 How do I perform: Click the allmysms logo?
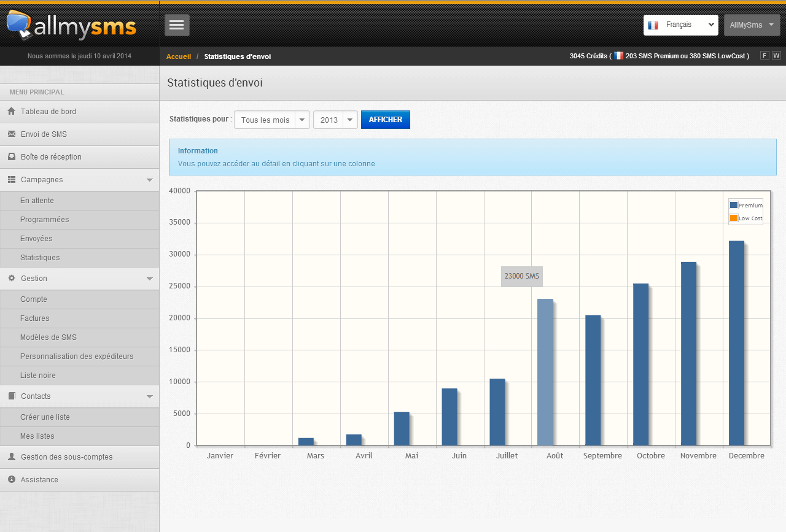point(71,25)
